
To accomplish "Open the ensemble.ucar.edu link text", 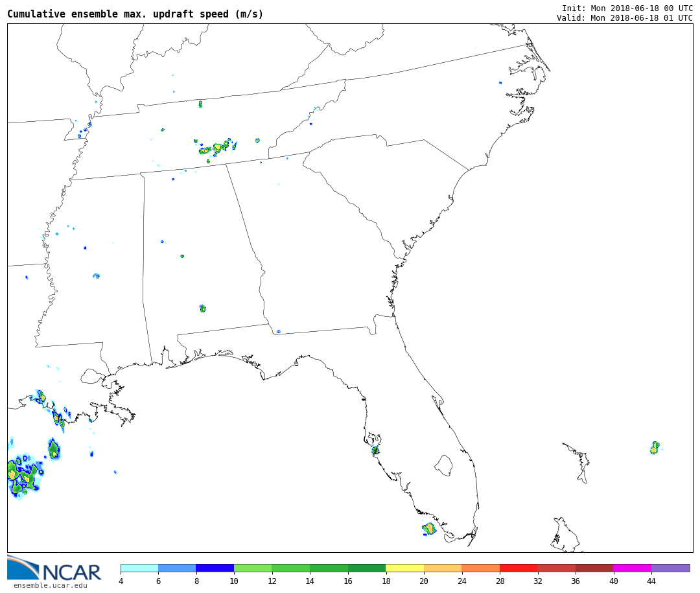I will 51,585.
